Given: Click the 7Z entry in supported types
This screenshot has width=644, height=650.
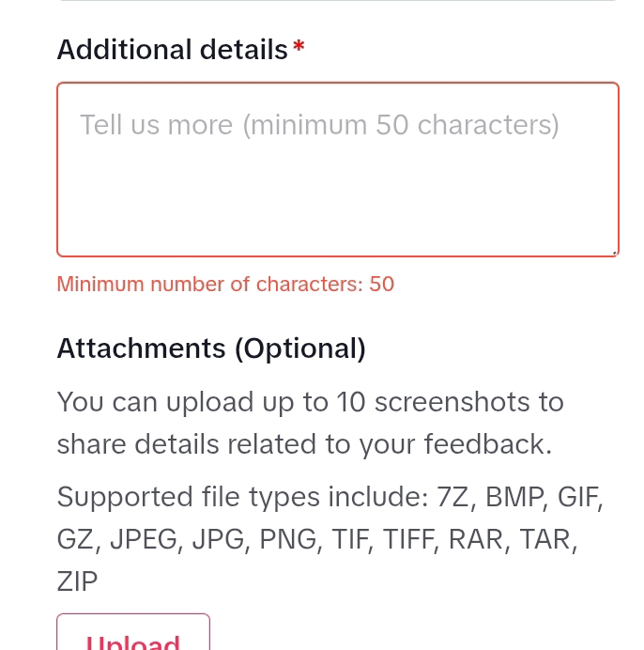Looking at the screenshot, I should coord(455,496).
